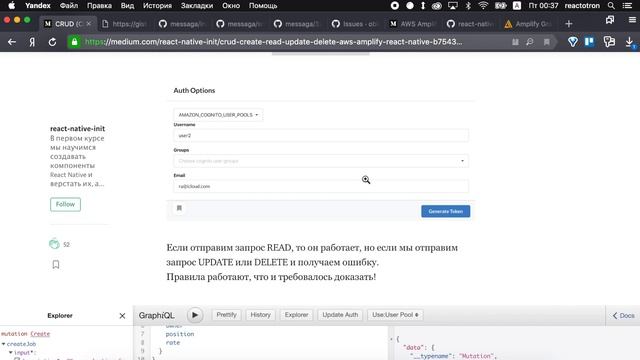640x360 pixels.
Task: Execute query with GraphiQL play button
Action: (195, 315)
